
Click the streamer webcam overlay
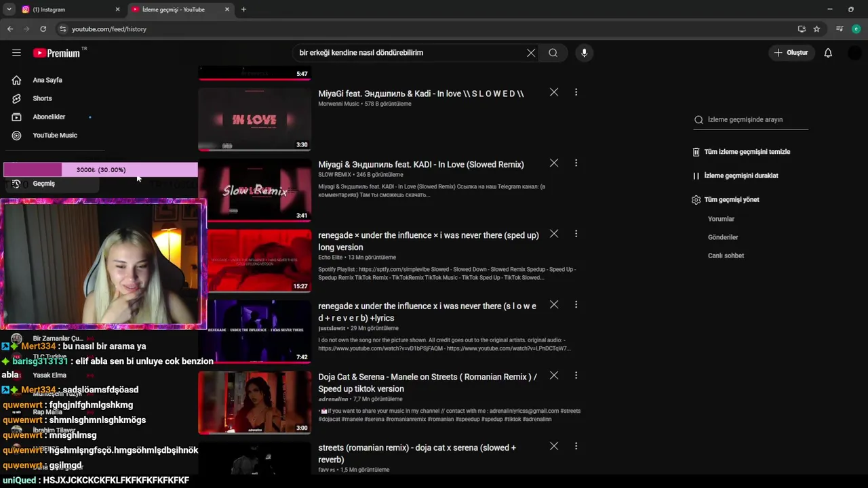[103, 264]
